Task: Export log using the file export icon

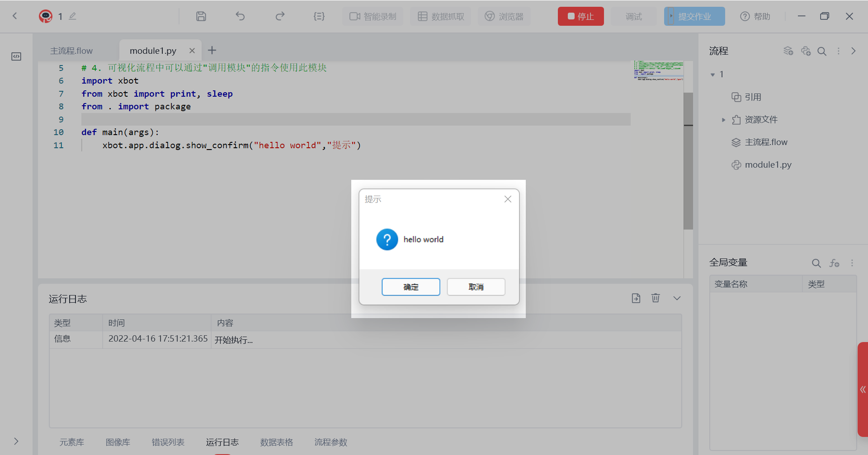Action: coord(636,298)
